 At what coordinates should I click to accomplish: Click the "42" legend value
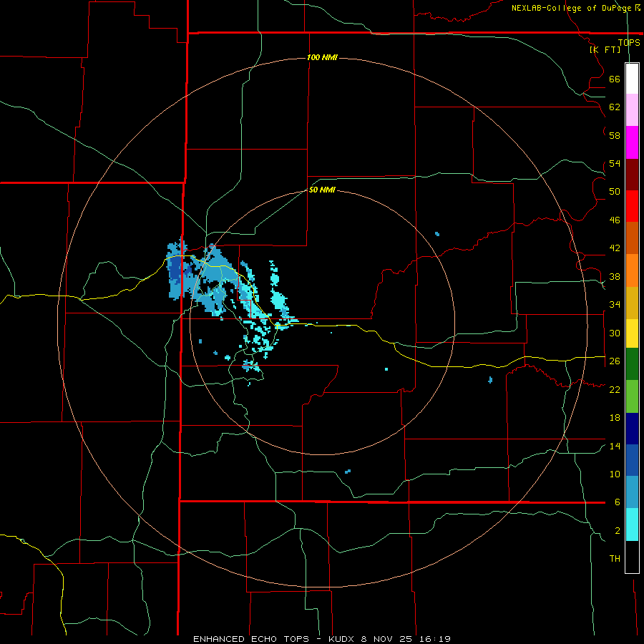615,248
